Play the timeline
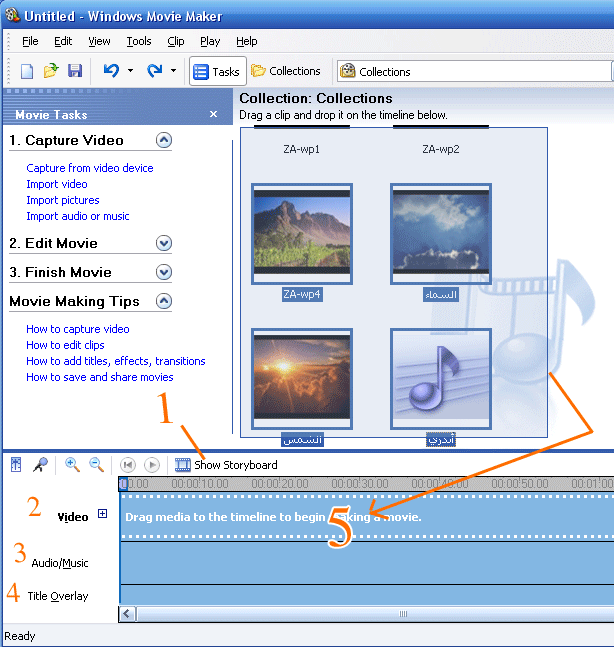Image resolution: width=614 pixels, height=647 pixels. point(152,465)
